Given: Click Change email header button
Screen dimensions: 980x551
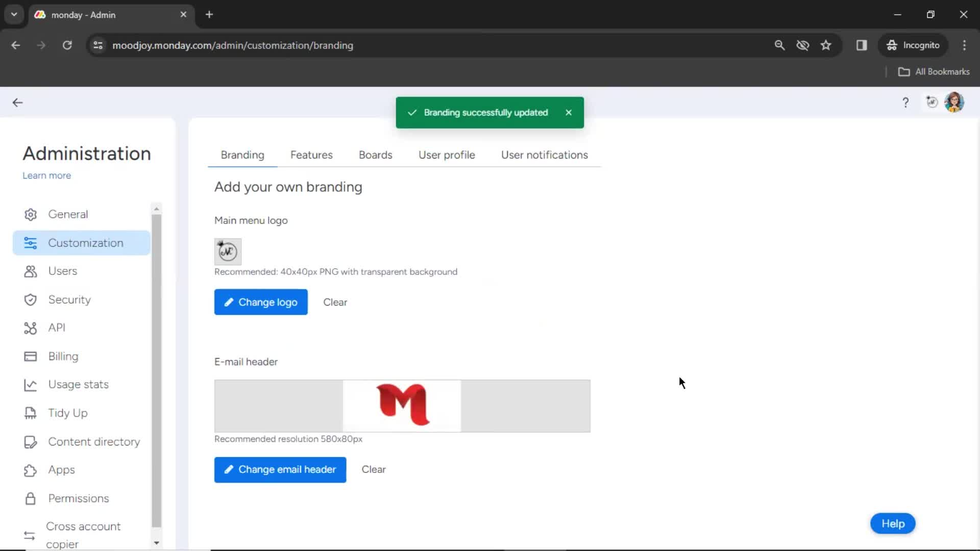Looking at the screenshot, I should (280, 469).
